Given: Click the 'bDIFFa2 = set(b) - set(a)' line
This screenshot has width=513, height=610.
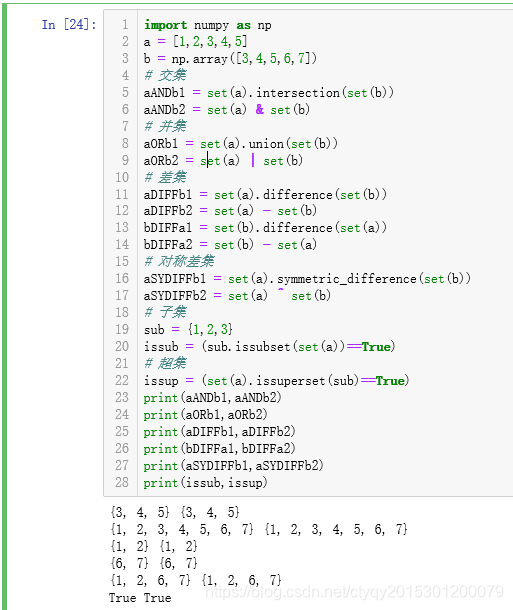Looking at the screenshot, I should (x=230, y=245).
